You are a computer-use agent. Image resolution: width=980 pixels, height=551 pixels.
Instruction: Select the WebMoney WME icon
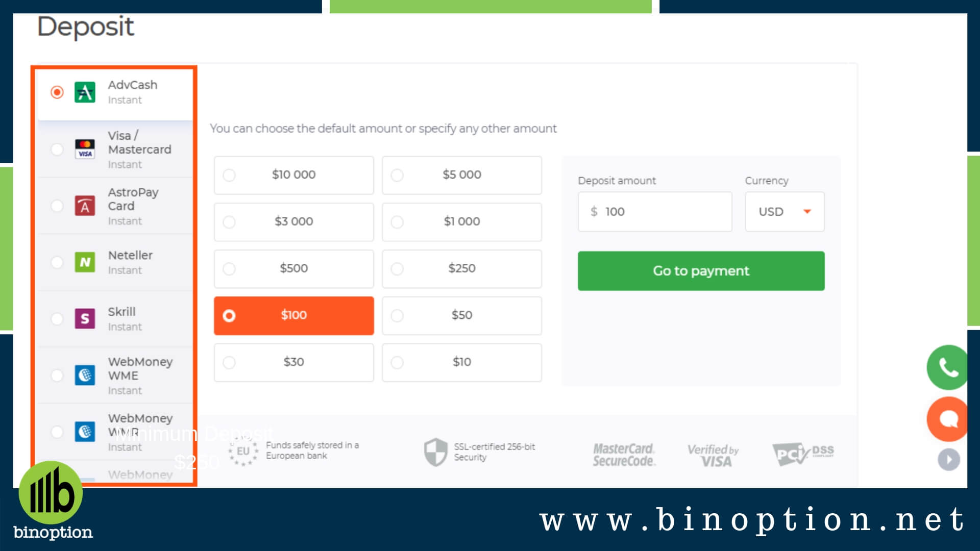pos(85,374)
